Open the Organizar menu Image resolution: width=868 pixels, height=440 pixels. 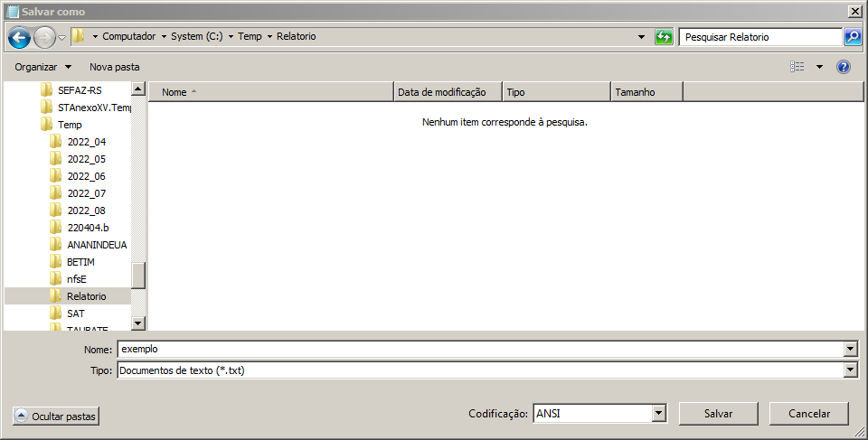(x=42, y=67)
